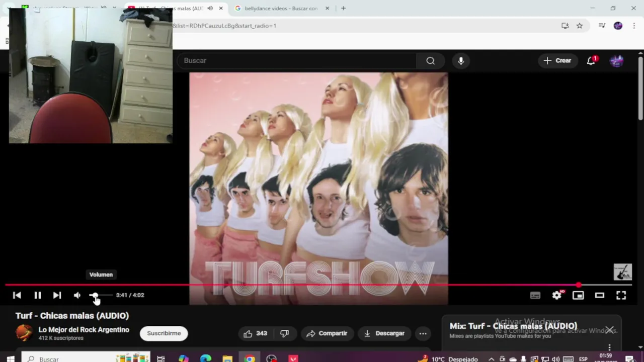Install app icon in address bar

(x=565, y=26)
